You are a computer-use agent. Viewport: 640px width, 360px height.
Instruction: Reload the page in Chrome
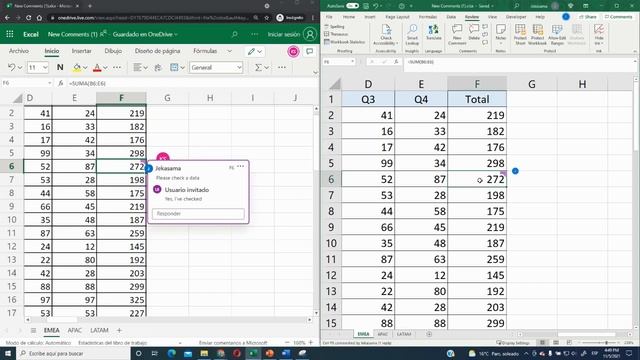click(29, 18)
